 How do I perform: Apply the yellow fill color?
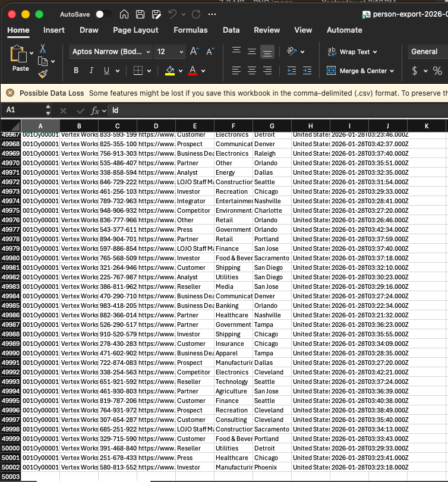[x=169, y=71]
